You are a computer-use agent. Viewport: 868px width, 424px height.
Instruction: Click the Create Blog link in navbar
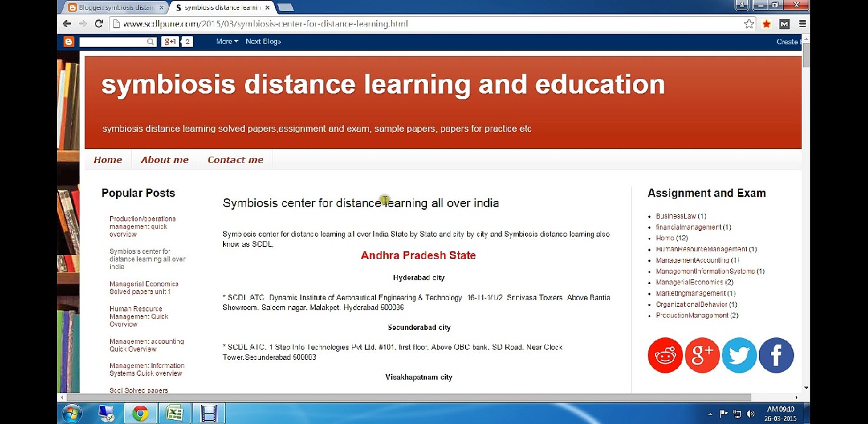coord(788,42)
